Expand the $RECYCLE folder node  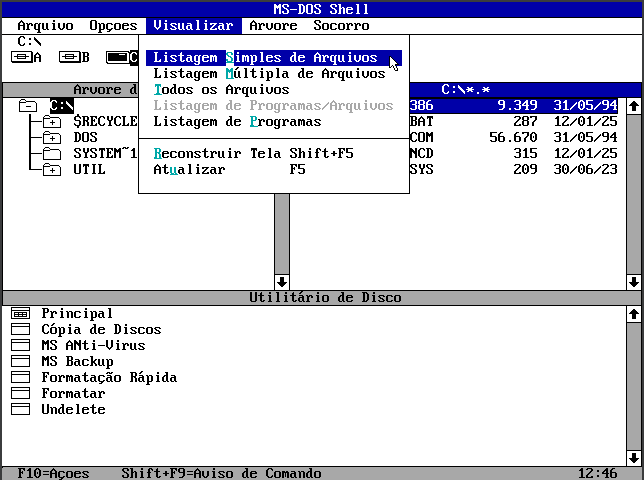52,122
